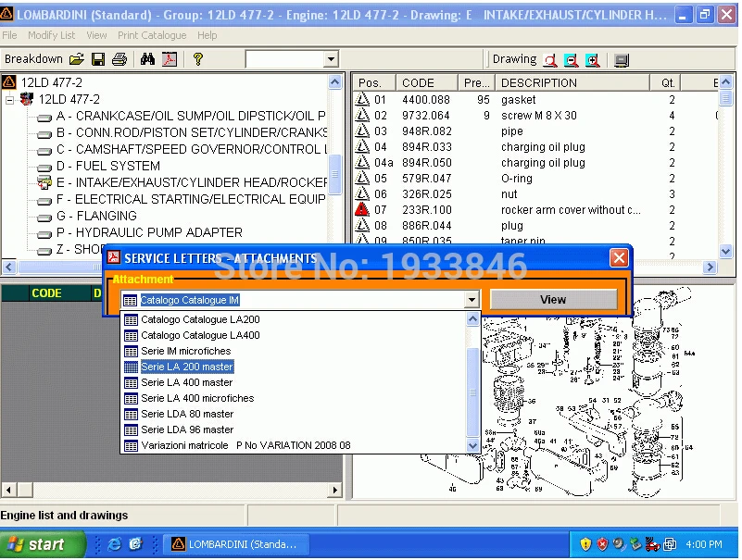Click the icon beside position 01 gasket
Viewport: 742px width, 560px height.
click(x=362, y=99)
